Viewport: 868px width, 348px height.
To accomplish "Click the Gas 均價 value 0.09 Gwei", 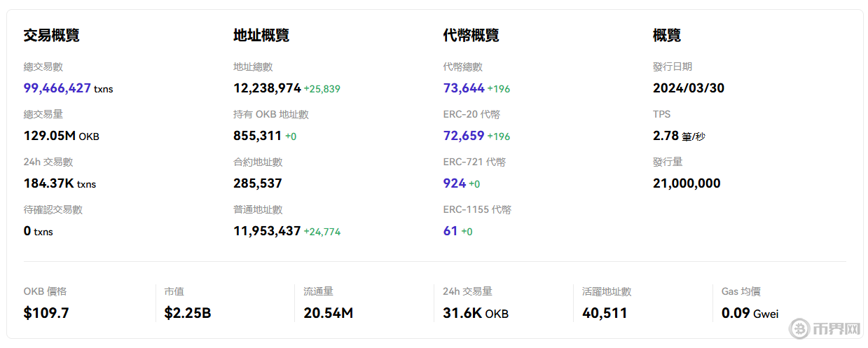I will click(x=750, y=313).
